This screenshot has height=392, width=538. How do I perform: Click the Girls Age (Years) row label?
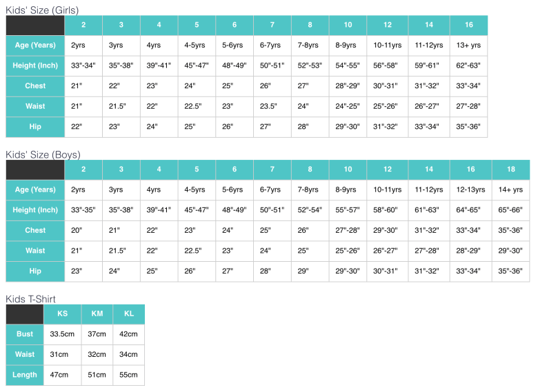click(35, 45)
